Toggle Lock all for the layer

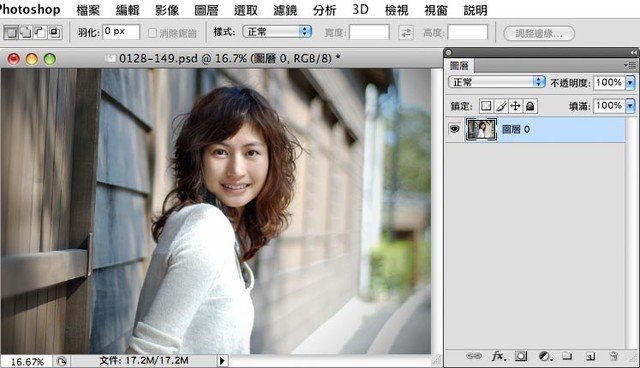coord(530,106)
